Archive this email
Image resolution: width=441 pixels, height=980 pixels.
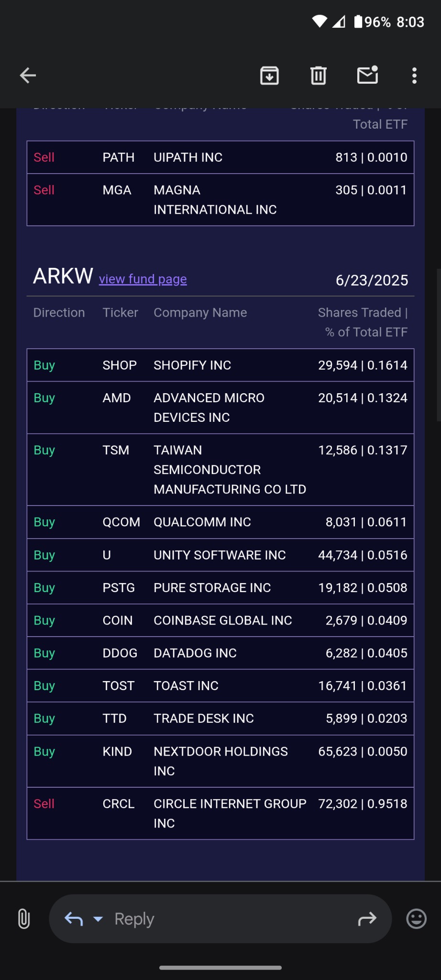[270, 75]
